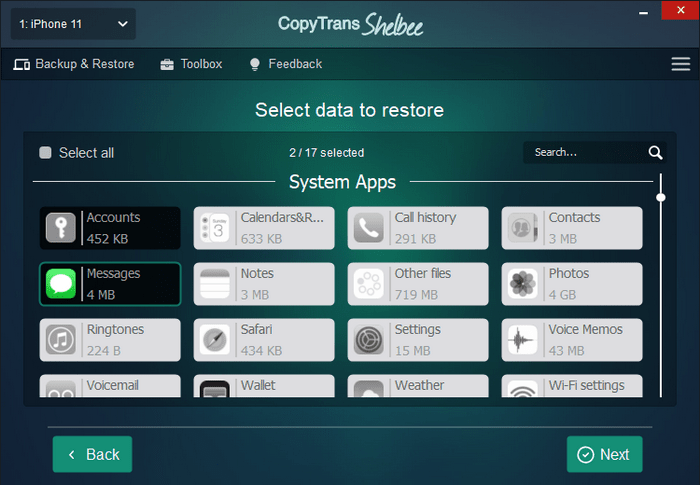Click the Voice Memos waveform icon
The image size is (700, 485).
point(523,339)
